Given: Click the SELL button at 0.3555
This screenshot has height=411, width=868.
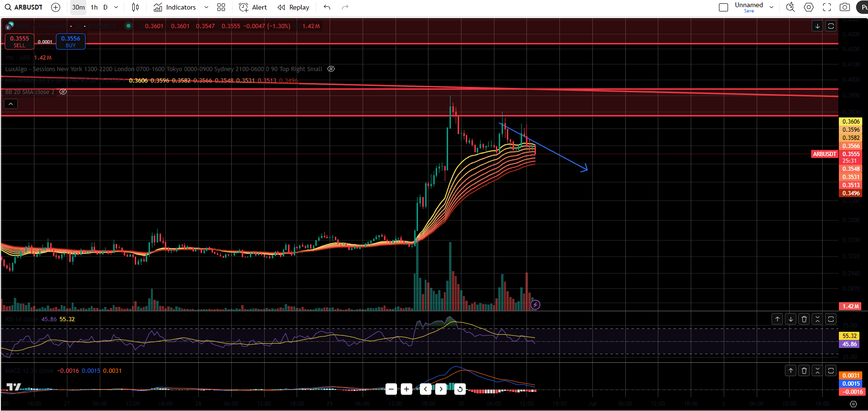Looking at the screenshot, I should (20, 42).
